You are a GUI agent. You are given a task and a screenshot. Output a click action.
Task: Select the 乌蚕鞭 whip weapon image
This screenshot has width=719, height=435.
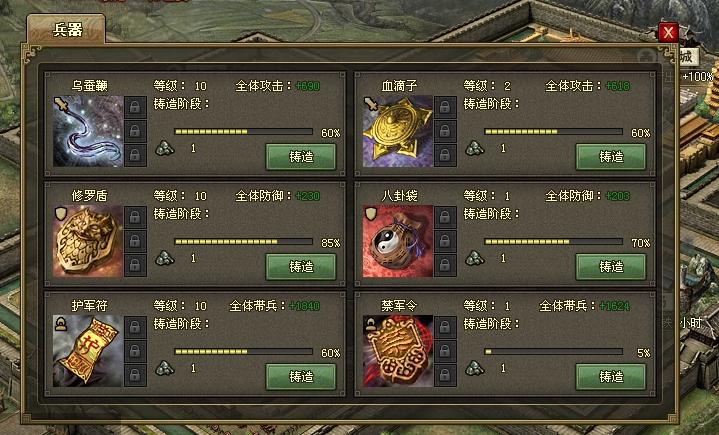(x=88, y=131)
